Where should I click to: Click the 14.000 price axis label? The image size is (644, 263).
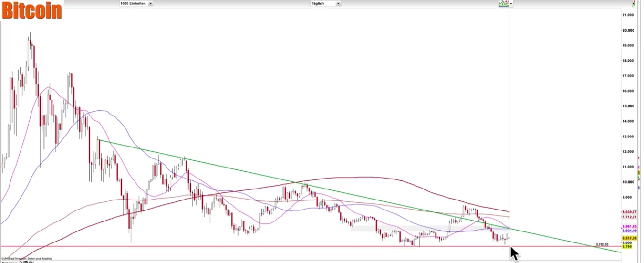pos(628,121)
